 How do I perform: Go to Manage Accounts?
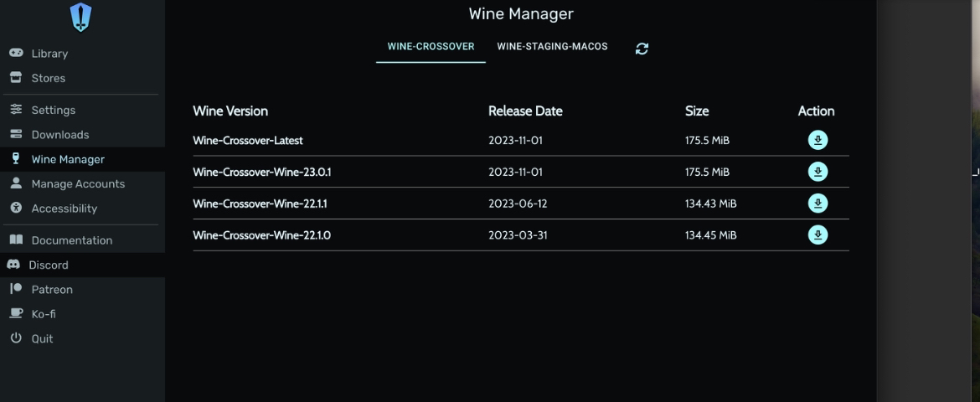click(x=78, y=184)
